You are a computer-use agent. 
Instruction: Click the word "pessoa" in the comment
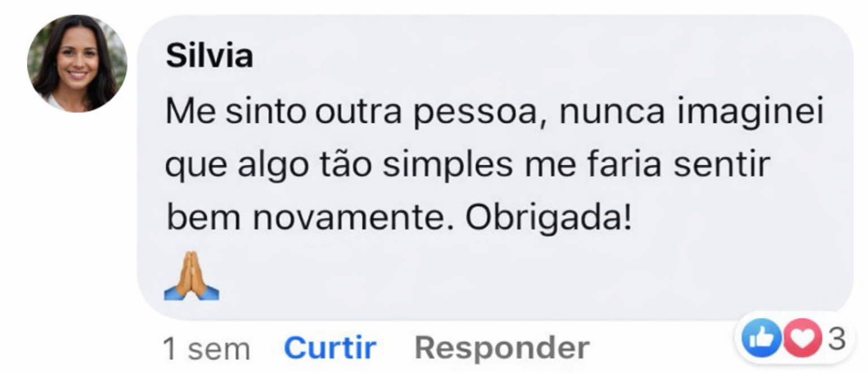[479, 112]
